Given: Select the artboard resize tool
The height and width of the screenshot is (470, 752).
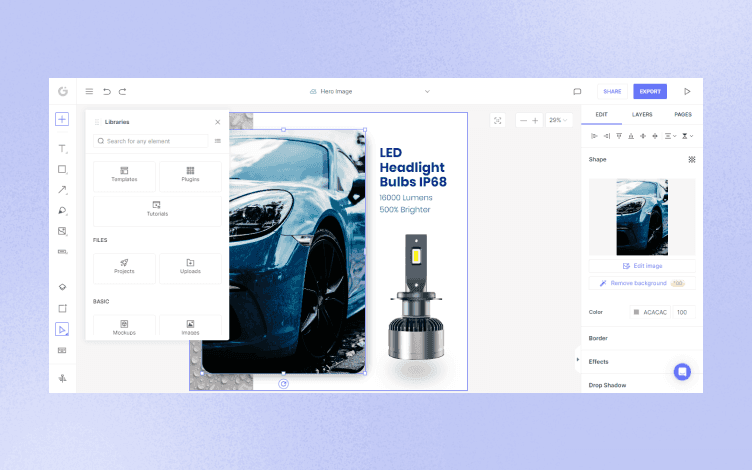Looking at the screenshot, I should pyautogui.click(x=62, y=308).
